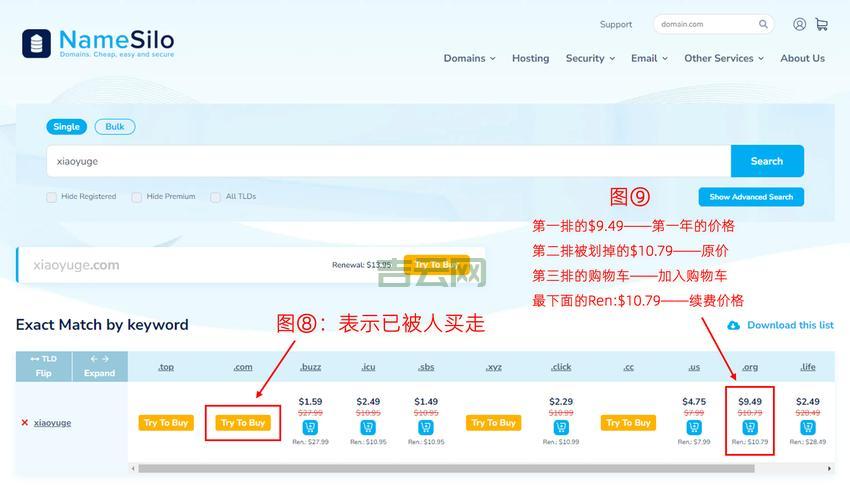Screen dimensions: 850x500
Task: Open the user account icon
Action: (x=799, y=24)
